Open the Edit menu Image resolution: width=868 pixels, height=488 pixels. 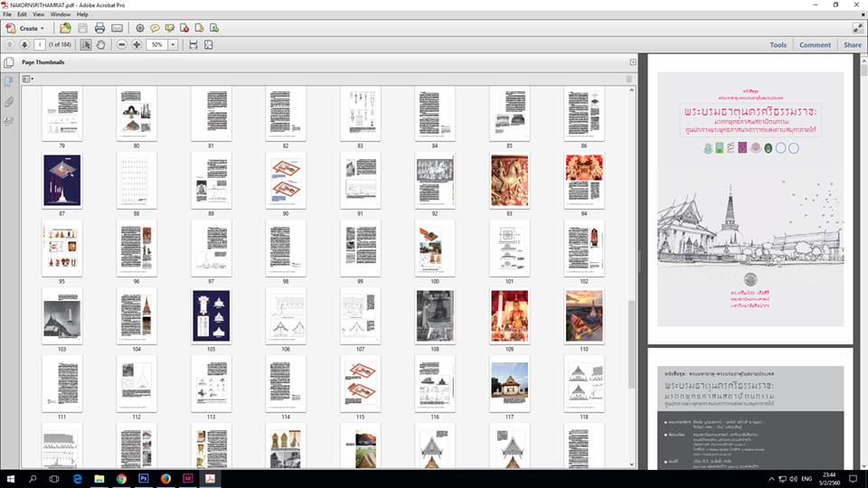[22, 14]
